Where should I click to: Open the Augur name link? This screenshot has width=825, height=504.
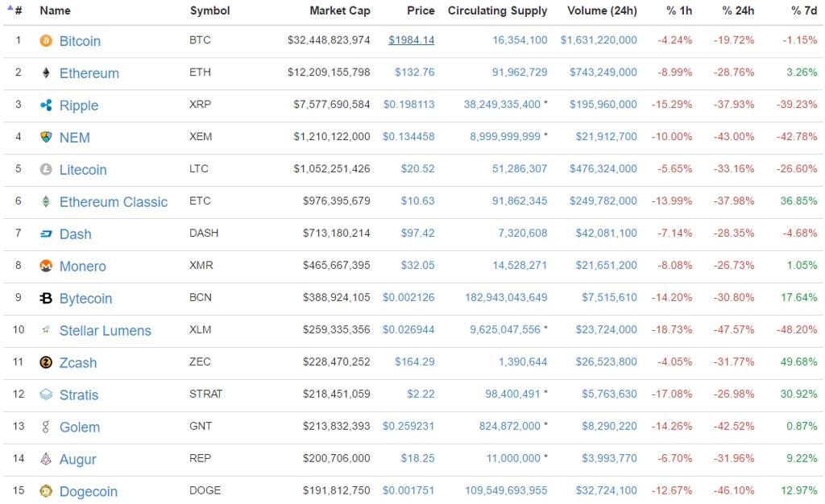point(78,460)
